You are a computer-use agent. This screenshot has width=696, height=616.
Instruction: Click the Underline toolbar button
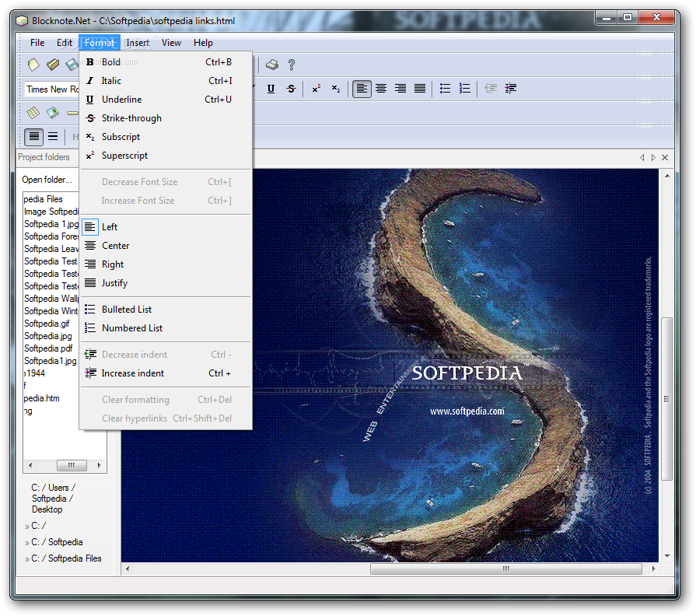(x=271, y=89)
